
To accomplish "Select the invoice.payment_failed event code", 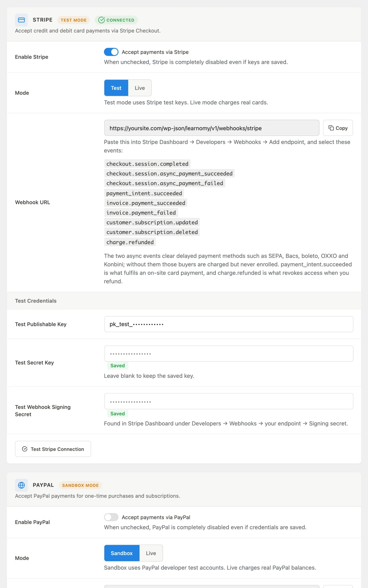I will [x=141, y=213].
